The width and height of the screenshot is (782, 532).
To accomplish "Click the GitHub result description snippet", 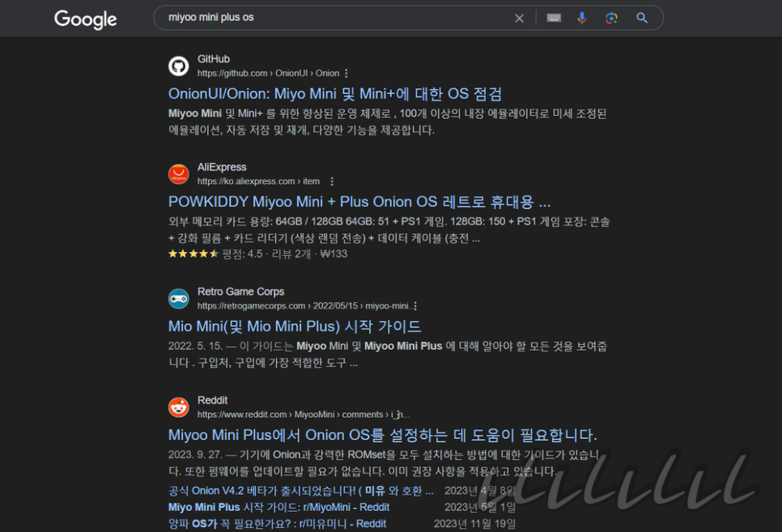I will pos(387,121).
